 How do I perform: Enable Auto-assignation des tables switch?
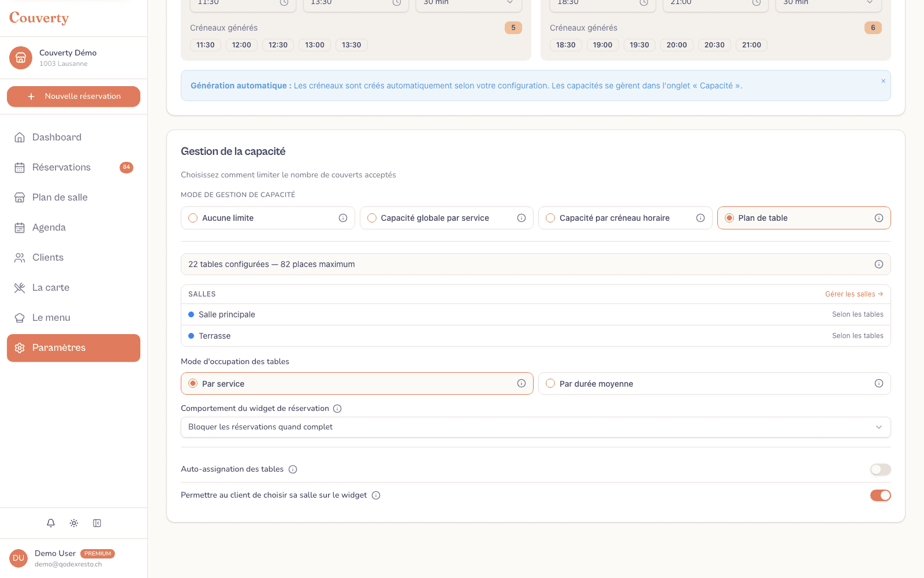(881, 469)
